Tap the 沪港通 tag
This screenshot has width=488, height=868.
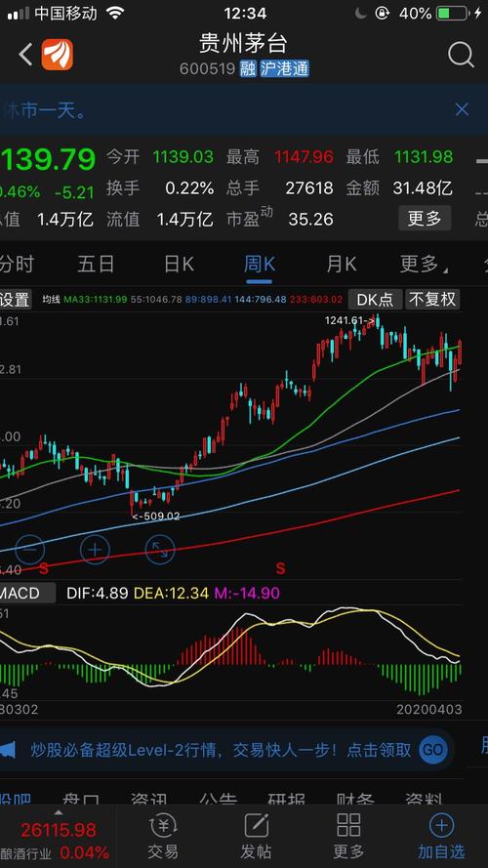click(284, 69)
